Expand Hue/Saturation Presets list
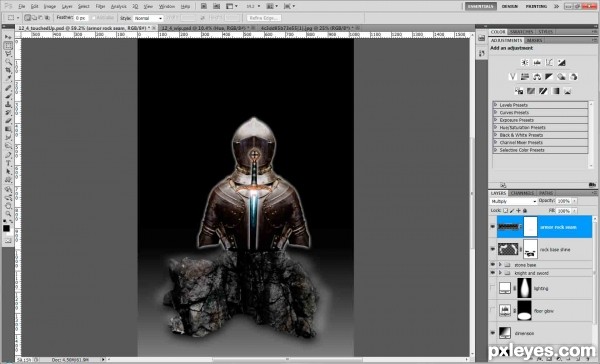 (496, 127)
